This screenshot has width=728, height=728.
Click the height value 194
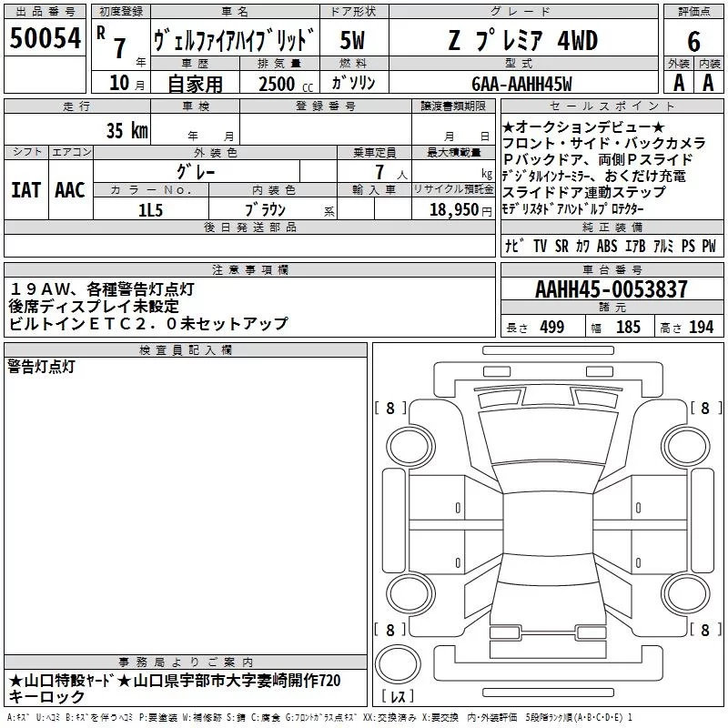[701, 328]
